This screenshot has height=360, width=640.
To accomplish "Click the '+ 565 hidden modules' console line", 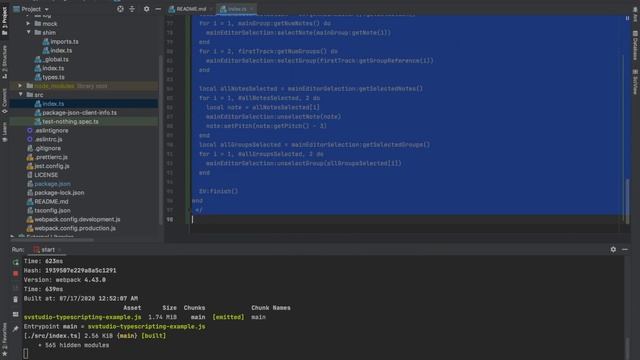I will click(x=74, y=345).
